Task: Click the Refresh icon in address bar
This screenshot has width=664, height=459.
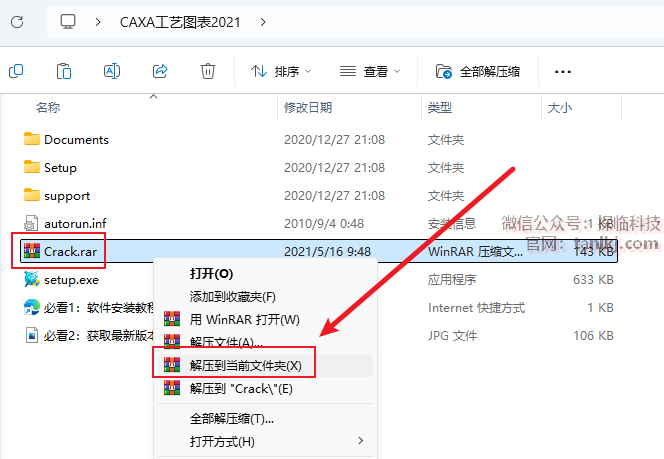Action: [x=17, y=21]
